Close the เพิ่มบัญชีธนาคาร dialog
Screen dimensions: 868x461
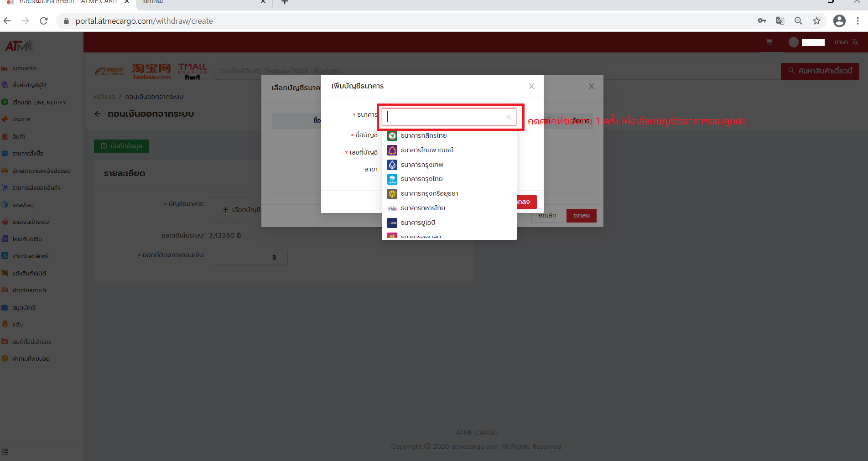(x=531, y=86)
